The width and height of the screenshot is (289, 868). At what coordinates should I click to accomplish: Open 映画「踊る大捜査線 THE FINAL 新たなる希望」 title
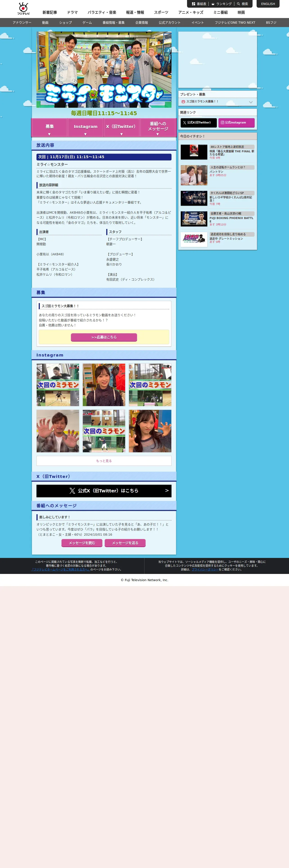pyautogui.click(x=232, y=153)
